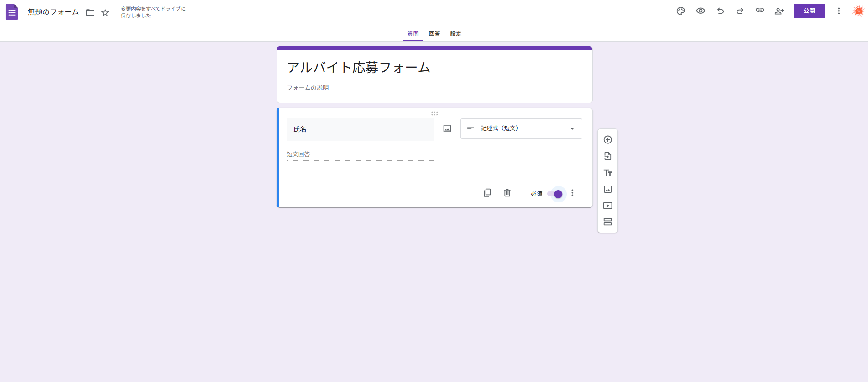The image size is (868, 382).
Task: Open the 記述式（短文） question type dropdown
Action: (521, 128)
